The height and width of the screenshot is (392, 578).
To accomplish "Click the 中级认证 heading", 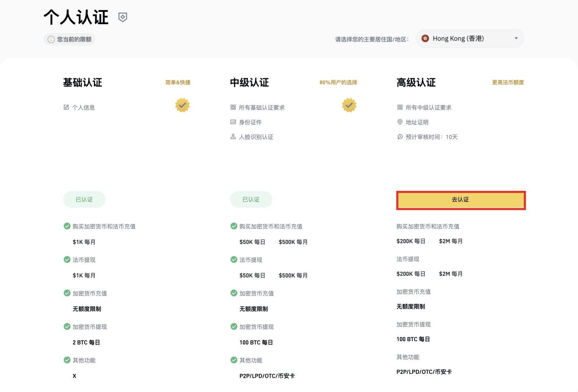I will click(249, 82).
